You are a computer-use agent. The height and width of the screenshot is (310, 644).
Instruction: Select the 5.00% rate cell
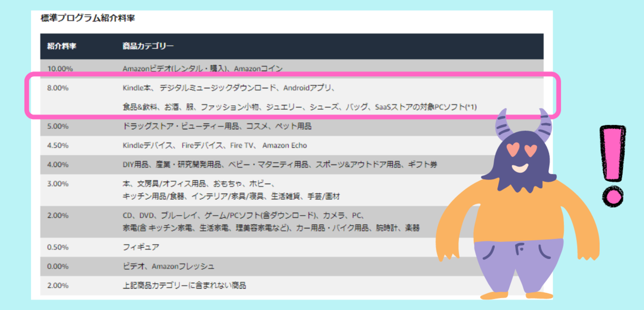pyautogui.click(x=58, y=127)
